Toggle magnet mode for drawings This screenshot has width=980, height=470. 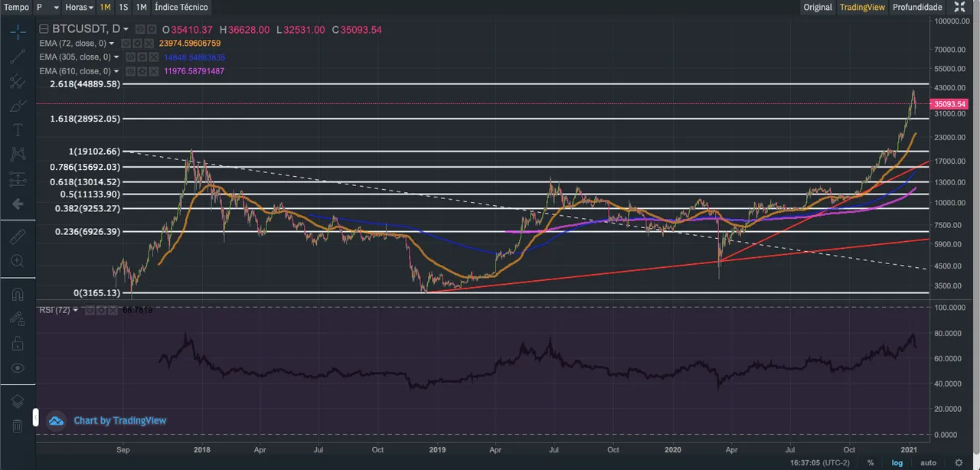coord(18,294)
